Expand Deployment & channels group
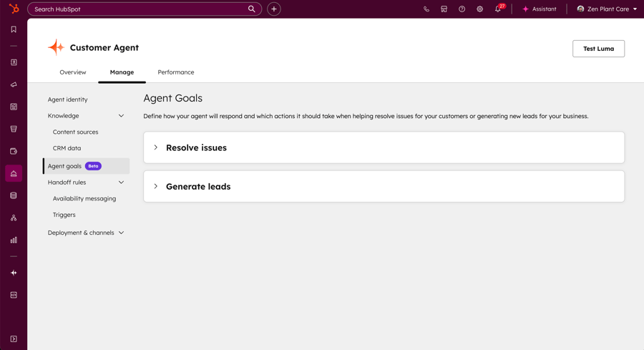The height and width of the screenshot is (350, 644). (121, 233)
